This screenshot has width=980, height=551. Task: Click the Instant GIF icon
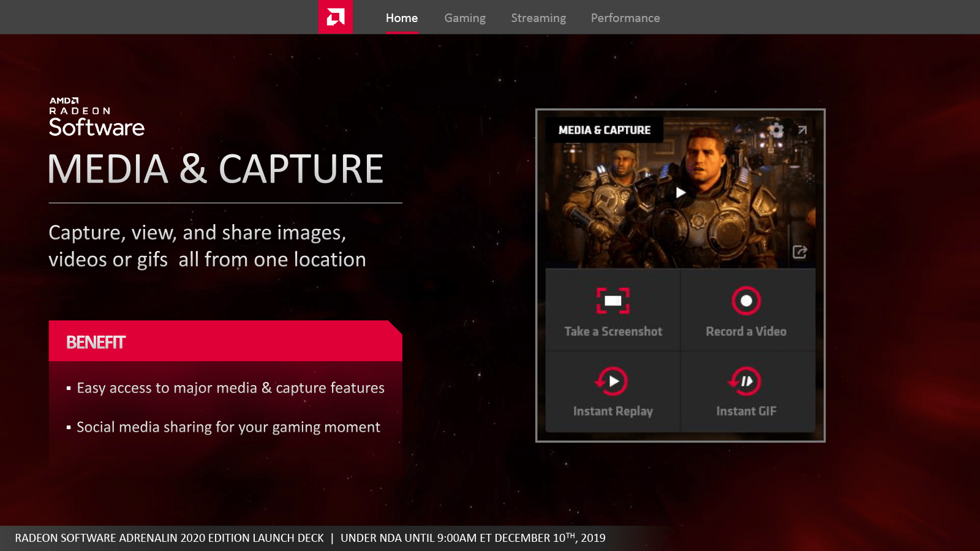click(745, 381)
